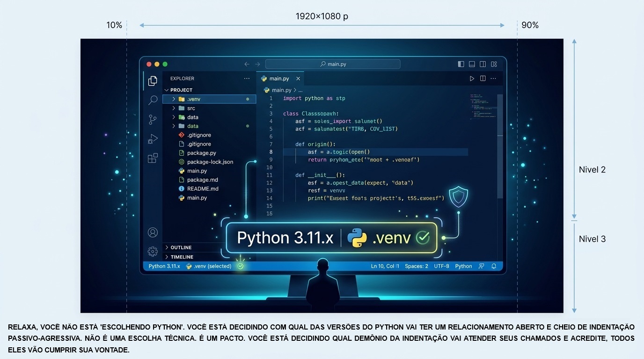Image resolution: width=644 pixels, height=359 pixels.
Task: Open the Extensions view
Action: point(153,158)
